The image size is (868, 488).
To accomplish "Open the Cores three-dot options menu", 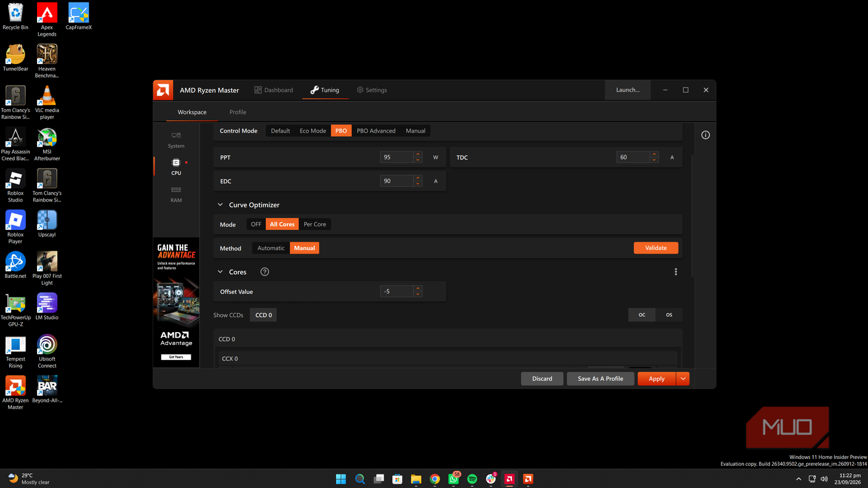I will [675, 272].
